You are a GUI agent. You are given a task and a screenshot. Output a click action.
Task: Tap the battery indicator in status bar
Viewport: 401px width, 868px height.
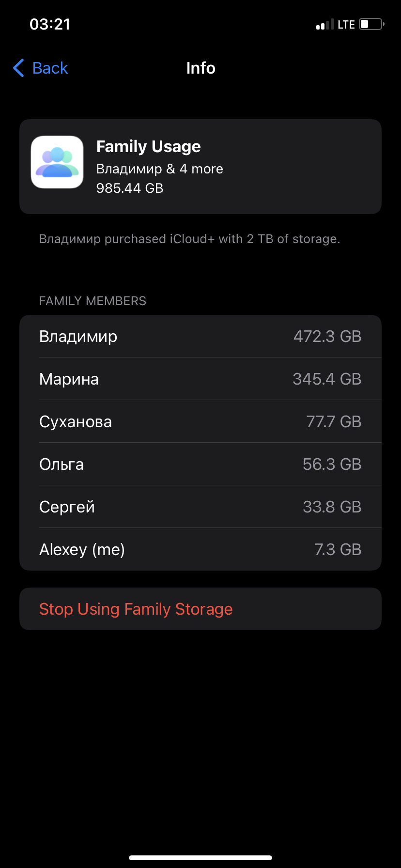coord(371,24)
